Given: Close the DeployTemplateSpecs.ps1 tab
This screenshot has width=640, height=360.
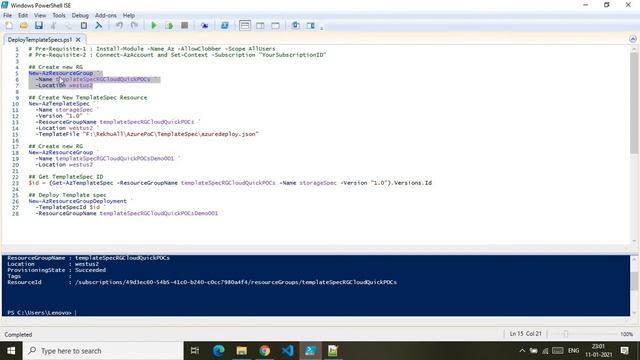Looking at the screenshot, I should [x=78, y=40].
